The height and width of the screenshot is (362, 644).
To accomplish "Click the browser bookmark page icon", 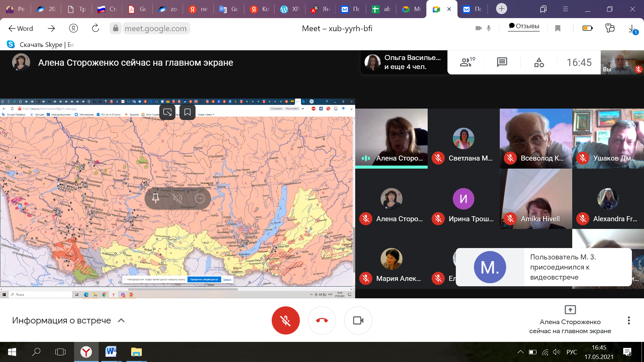I will [558, 28].
